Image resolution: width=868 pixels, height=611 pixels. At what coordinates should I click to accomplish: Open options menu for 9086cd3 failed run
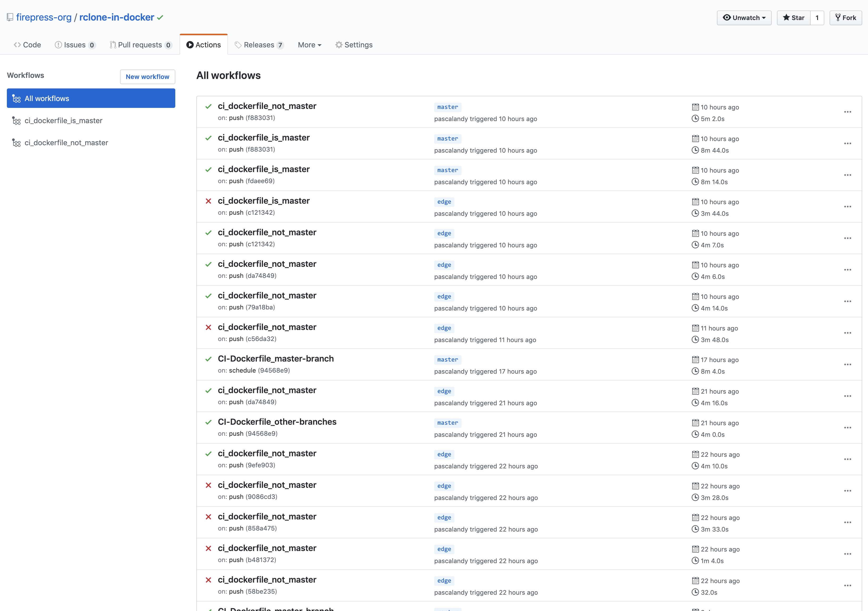[x=847, y=491]
